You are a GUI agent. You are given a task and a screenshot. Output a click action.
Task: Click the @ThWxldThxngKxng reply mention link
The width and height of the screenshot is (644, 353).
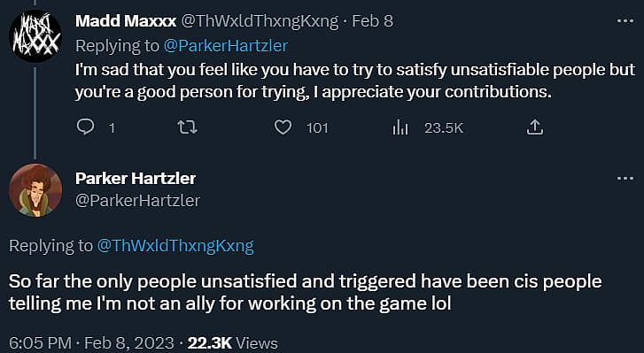[175, 246]
